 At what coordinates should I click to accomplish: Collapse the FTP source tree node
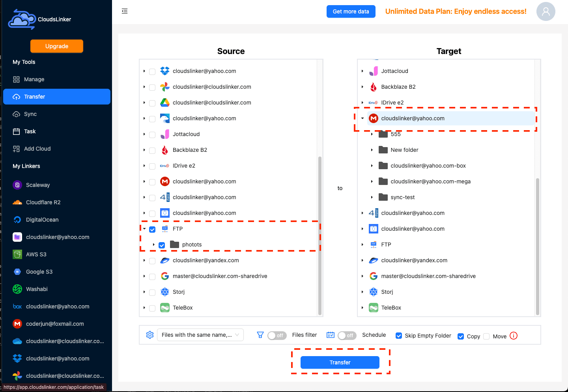point(144,229)
